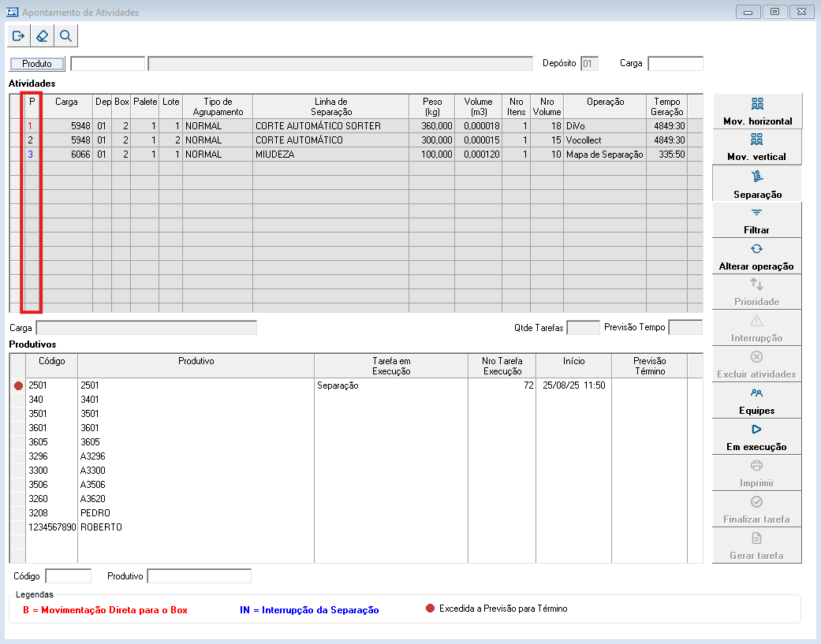
Task: Click the Depósito field showing 01
Action: tap(590, 64)
